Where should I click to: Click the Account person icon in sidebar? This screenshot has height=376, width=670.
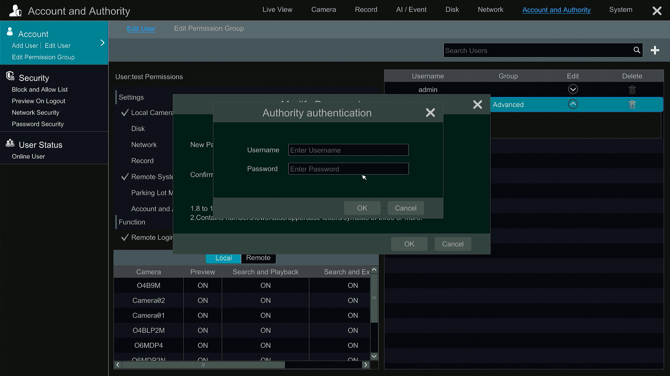(x=10, y=32)
